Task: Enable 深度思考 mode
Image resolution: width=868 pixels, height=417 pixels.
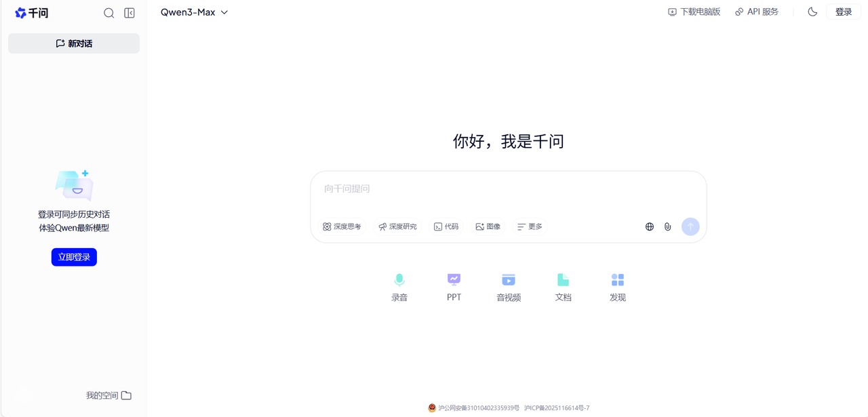Action: [x=342, y=226]
